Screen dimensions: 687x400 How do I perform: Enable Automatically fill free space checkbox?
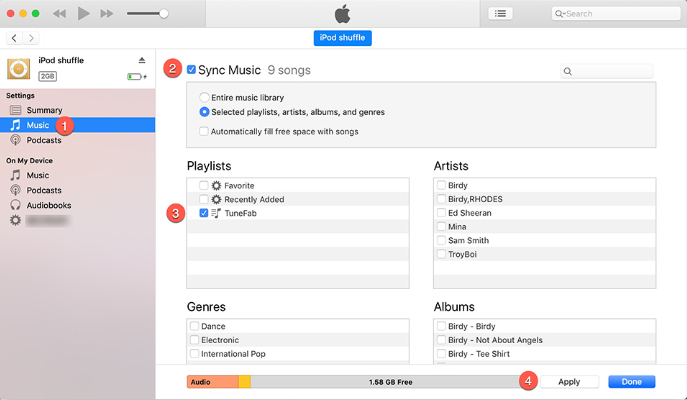tap(204, 131)
